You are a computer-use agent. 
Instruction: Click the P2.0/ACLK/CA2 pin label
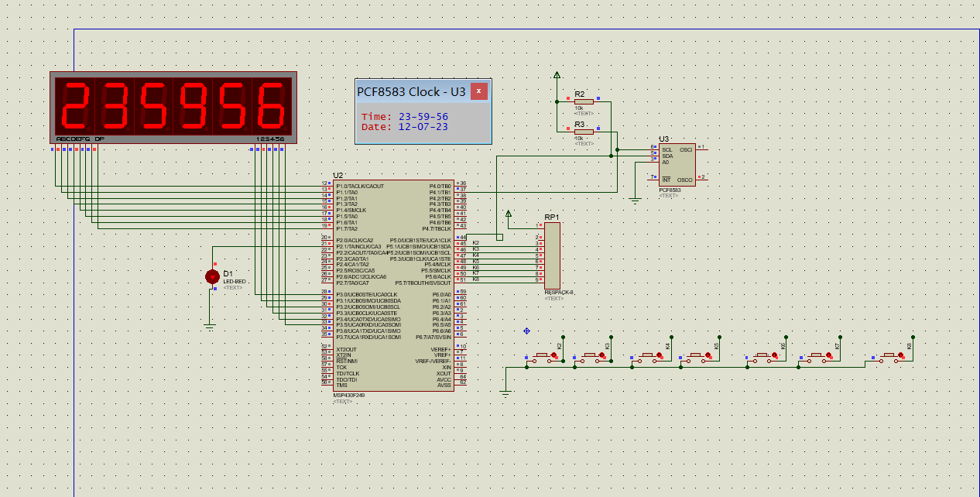[x=355, y=240]
